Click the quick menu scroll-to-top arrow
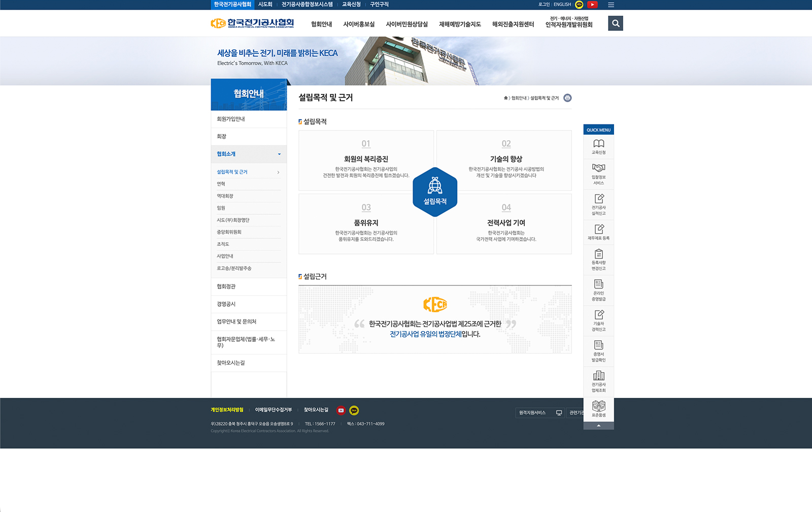The image size is (812, 512). 598,426
